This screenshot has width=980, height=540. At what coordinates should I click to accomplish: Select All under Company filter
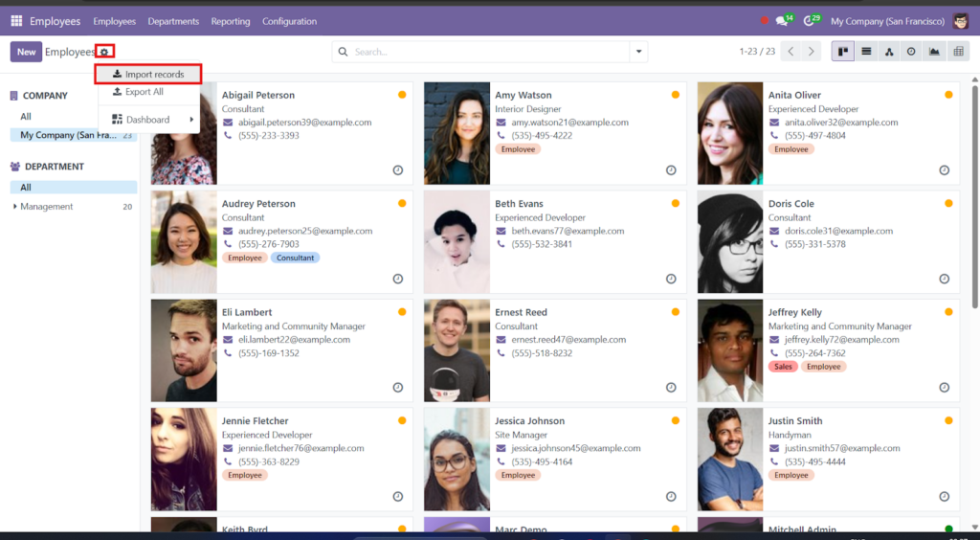(x=26, y=116)
